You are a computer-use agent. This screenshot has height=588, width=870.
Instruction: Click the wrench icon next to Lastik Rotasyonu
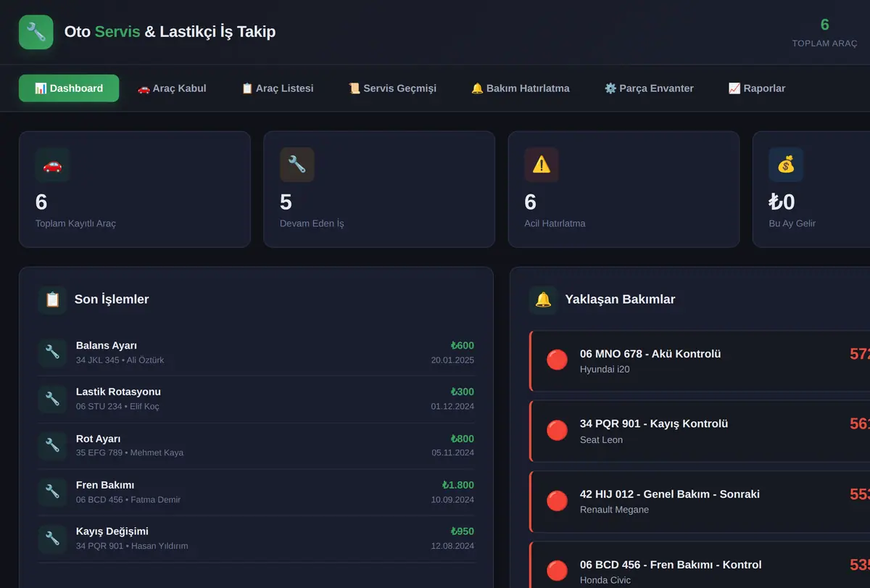pos(52,399)
